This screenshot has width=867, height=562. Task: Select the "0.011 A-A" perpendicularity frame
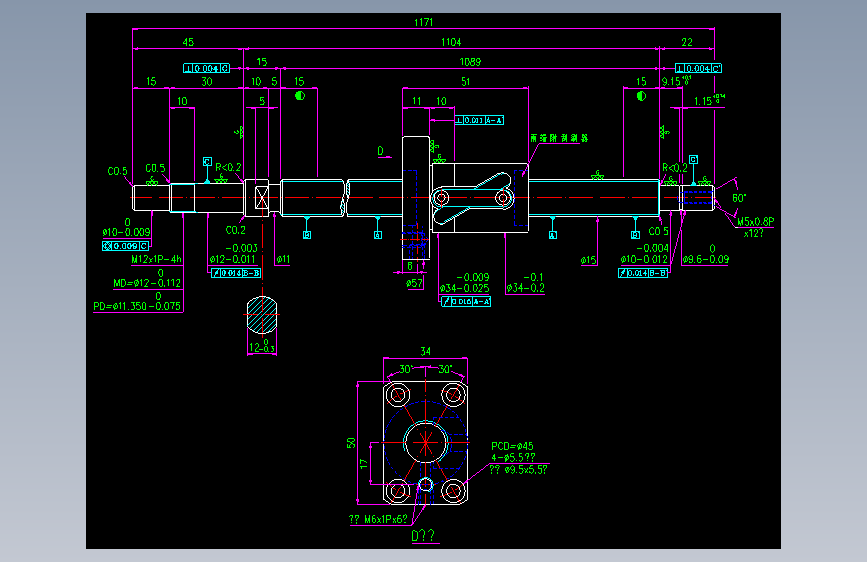pyautogui.click(x=479, y=120)
